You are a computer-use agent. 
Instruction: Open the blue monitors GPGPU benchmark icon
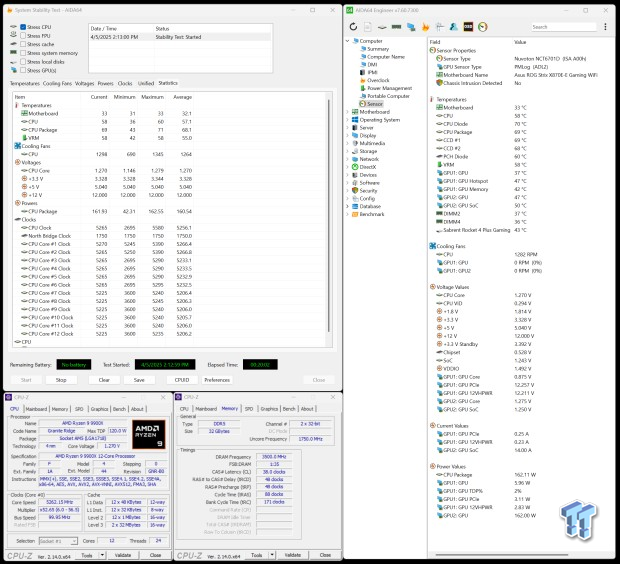(411, 27)
